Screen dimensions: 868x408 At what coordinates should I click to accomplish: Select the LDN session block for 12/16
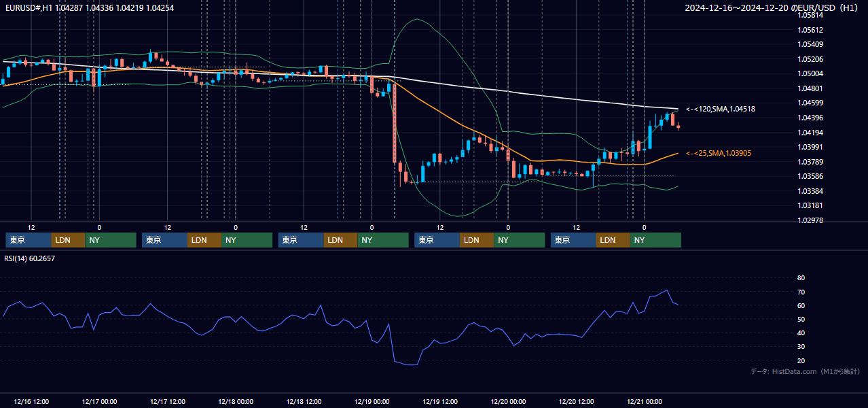(x=69, y=240)
